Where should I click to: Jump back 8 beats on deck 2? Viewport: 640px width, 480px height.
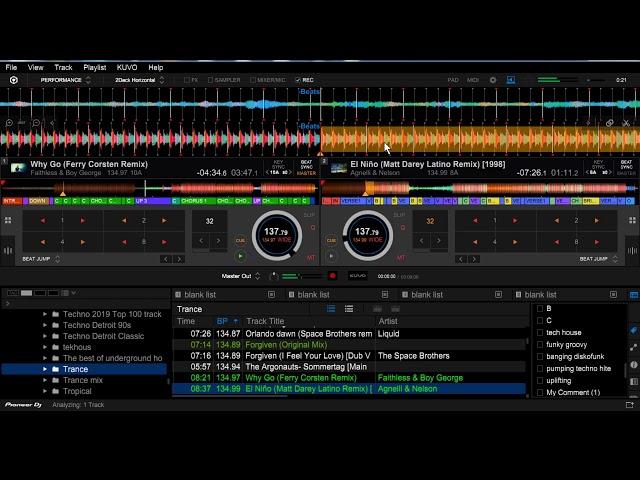pyautogui.click(x=556, y=242)
